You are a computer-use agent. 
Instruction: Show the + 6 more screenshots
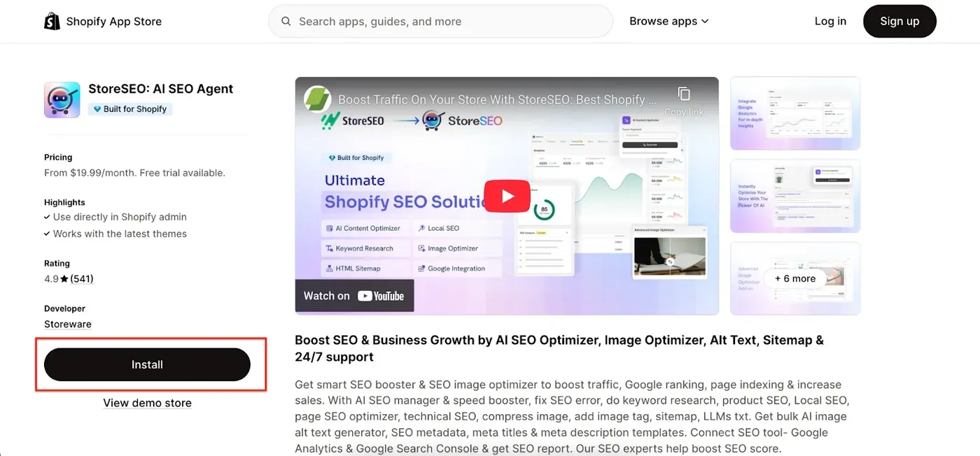(795, 278)
